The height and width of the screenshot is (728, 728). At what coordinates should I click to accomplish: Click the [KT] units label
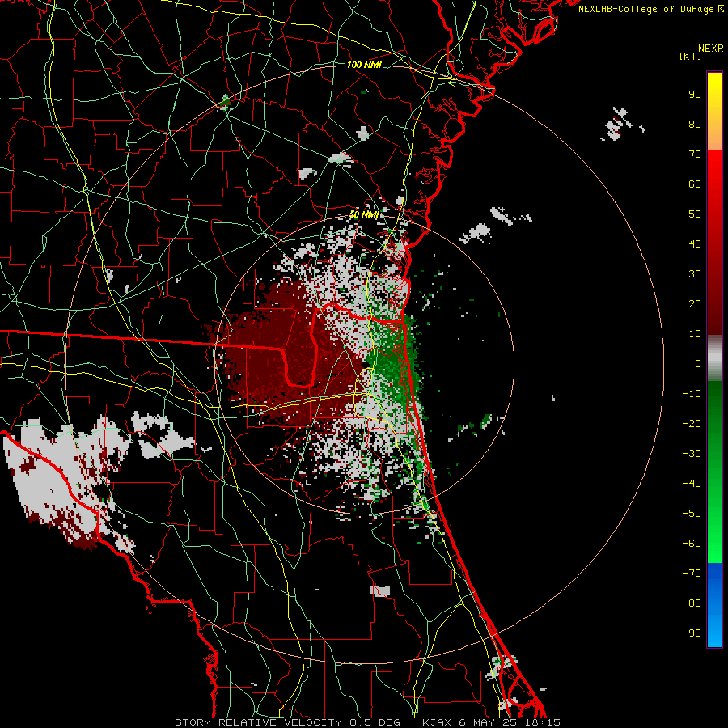point(691,56)
